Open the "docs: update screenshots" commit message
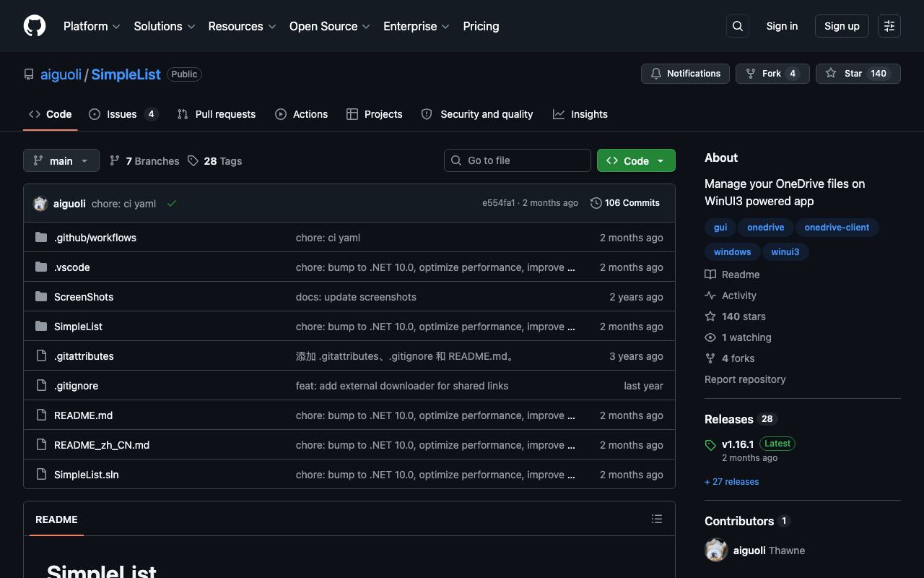Viewport: 924px width, 578px height. tap(356, 297)
